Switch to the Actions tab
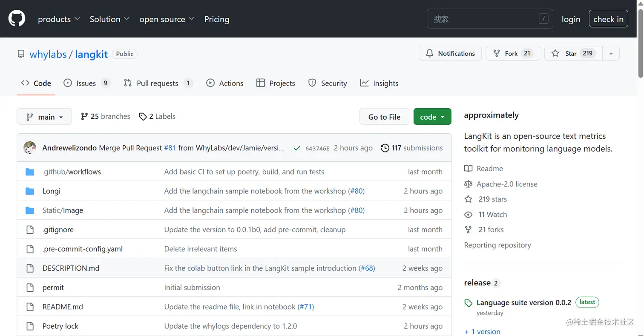The height and width of the screenshot is (336, 644). pos(225,83)
